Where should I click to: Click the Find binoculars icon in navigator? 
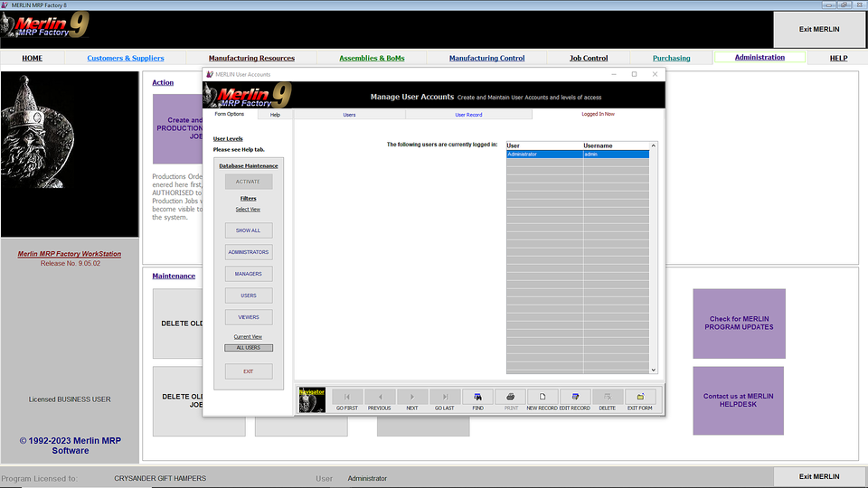477,397
